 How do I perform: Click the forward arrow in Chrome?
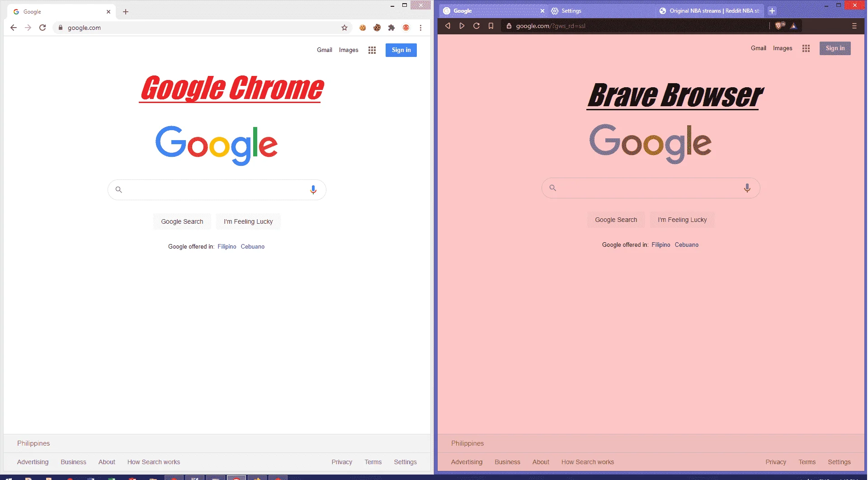click(28, 28)
